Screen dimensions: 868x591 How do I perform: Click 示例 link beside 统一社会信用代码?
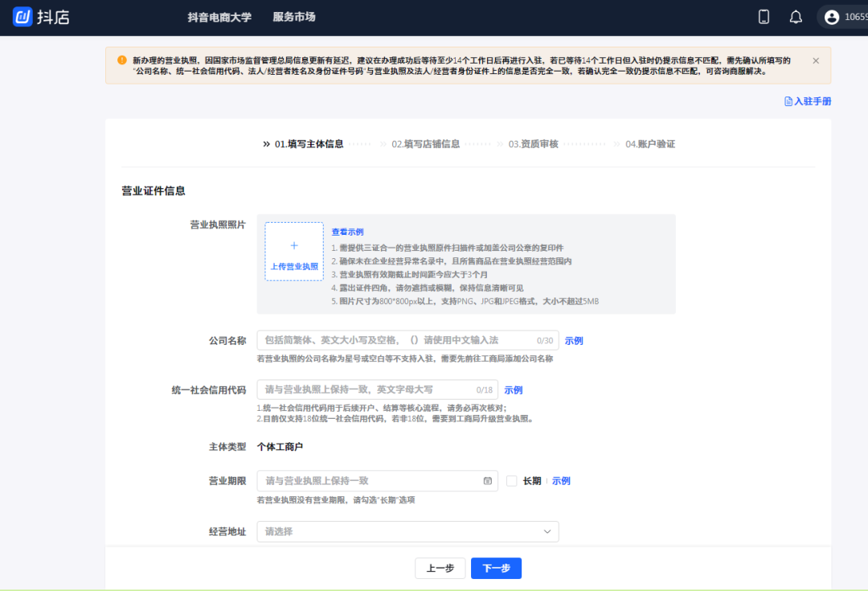[x=514, y=390]
